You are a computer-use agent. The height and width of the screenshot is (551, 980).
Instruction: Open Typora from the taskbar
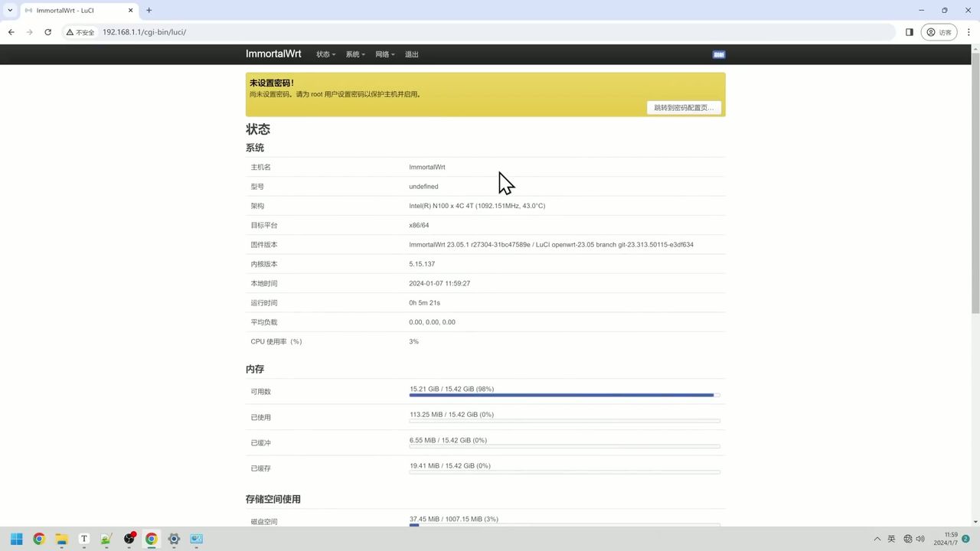click(x=83, y=539)
